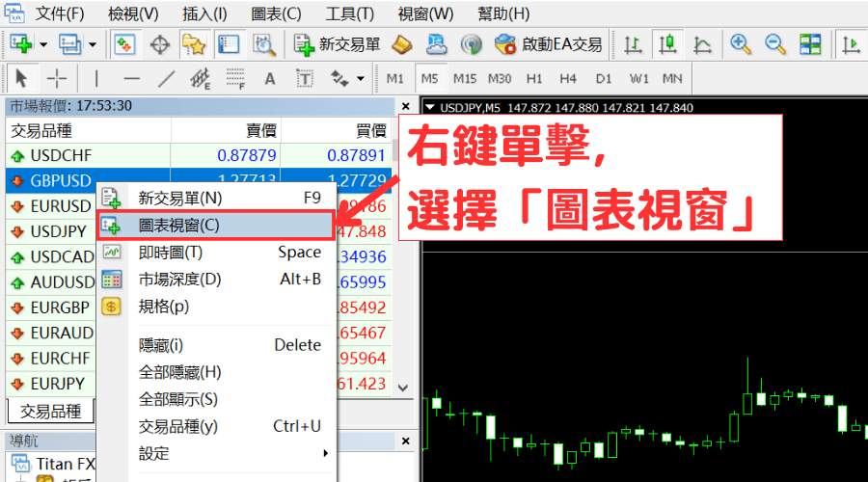Open the 文件(F) menu
This screenshot has width=868, height=482.
(59, 13)
